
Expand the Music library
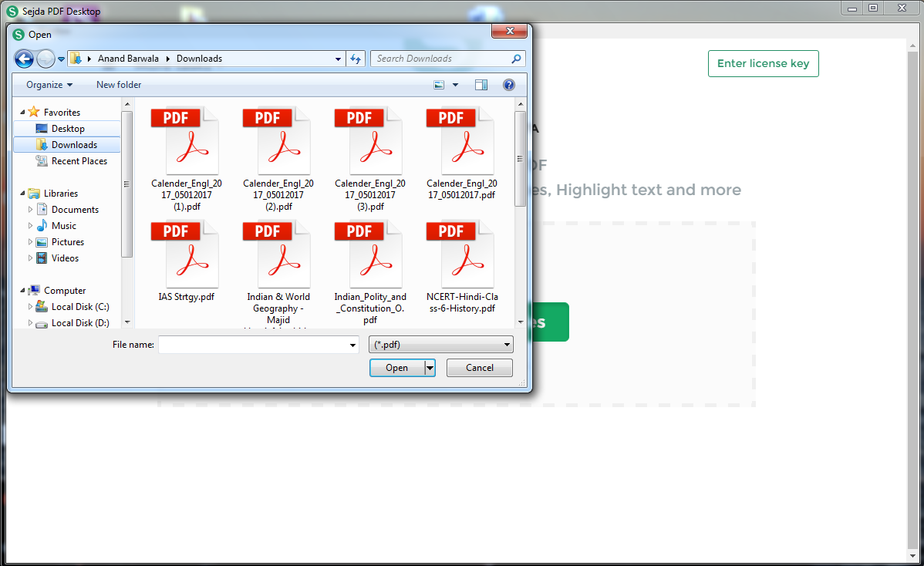tap(31, 226)
